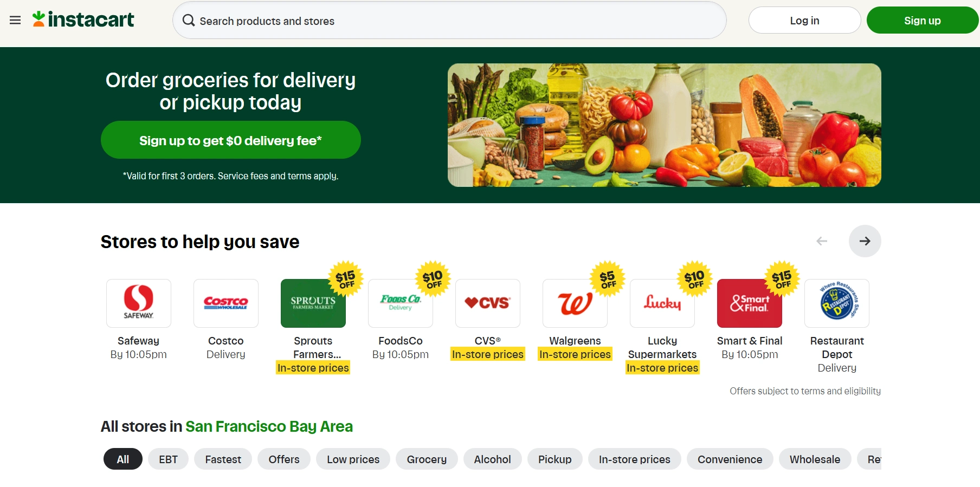The image size is (980, 487).
Task: Filter stores by Low prices
Action: [x=353, y=459]
